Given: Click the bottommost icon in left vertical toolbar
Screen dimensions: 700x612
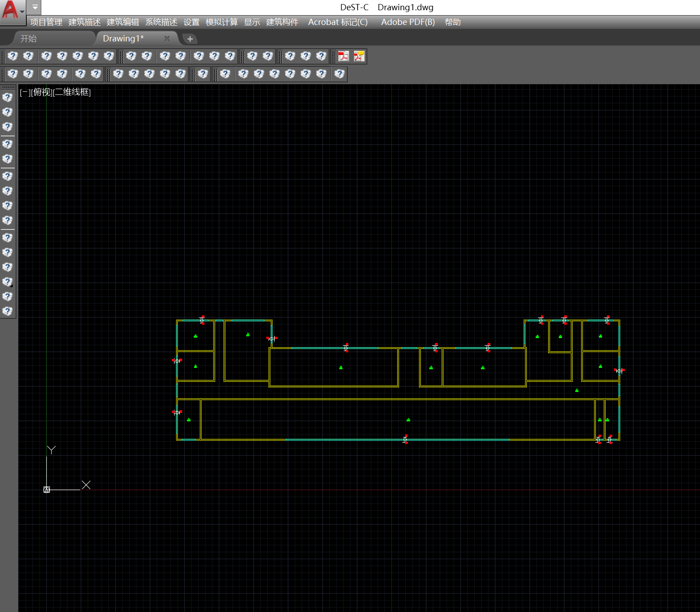Looking at the screenshot, I should coord(8,311).
